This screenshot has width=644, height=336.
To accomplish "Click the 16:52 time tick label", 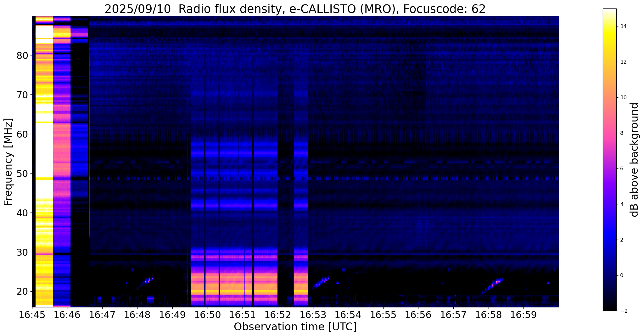I will click(x=278, y=315).
